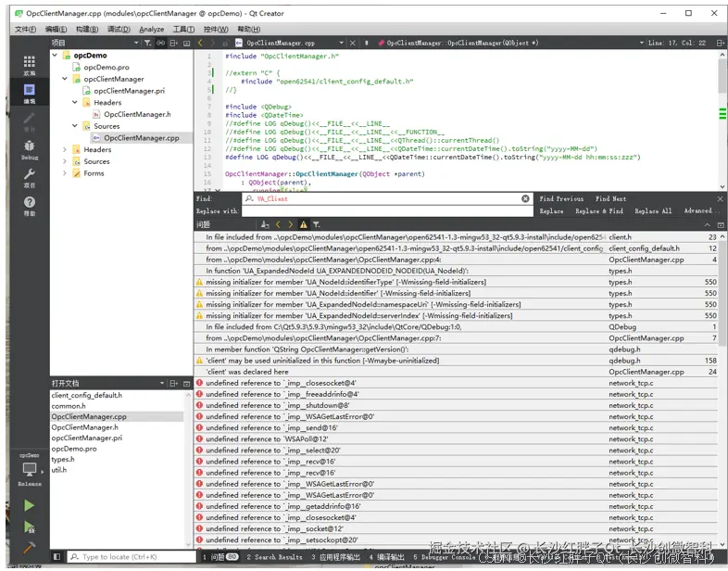Open the issues category filter funnel
728x571 pixels.
click(x=316, y=224)
